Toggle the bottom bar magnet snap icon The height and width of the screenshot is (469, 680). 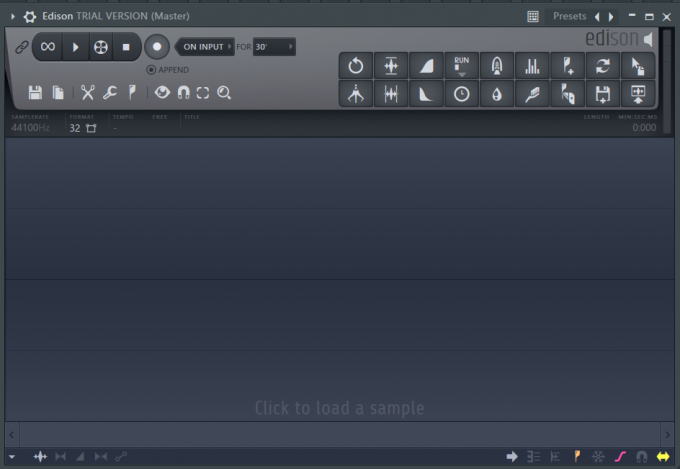click(x=641, y=456)
